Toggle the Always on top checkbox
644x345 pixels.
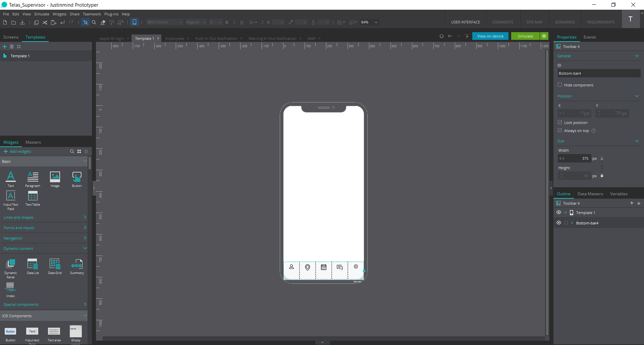[560, 131]
